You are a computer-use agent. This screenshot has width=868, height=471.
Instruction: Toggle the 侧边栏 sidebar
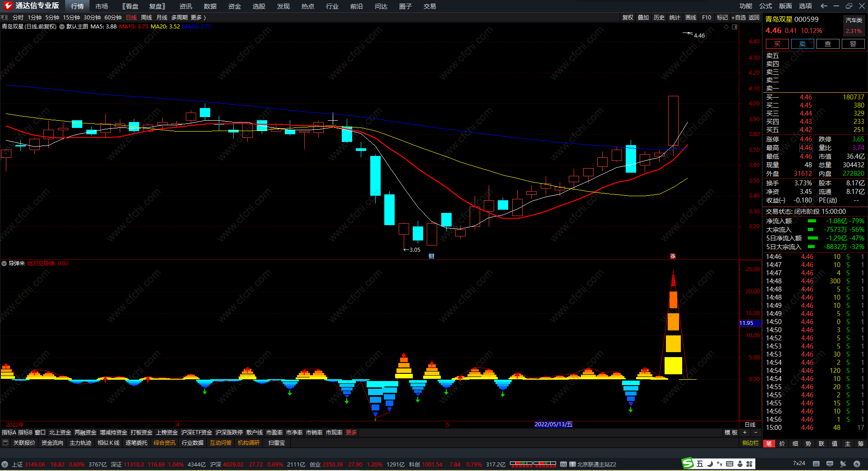click(x=750, y=443)
